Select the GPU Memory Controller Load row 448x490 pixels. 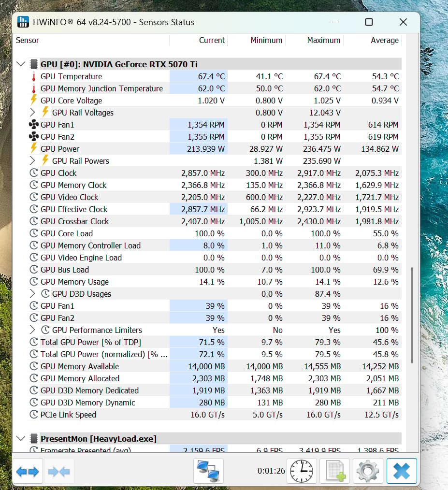click(x=215, y=245)
